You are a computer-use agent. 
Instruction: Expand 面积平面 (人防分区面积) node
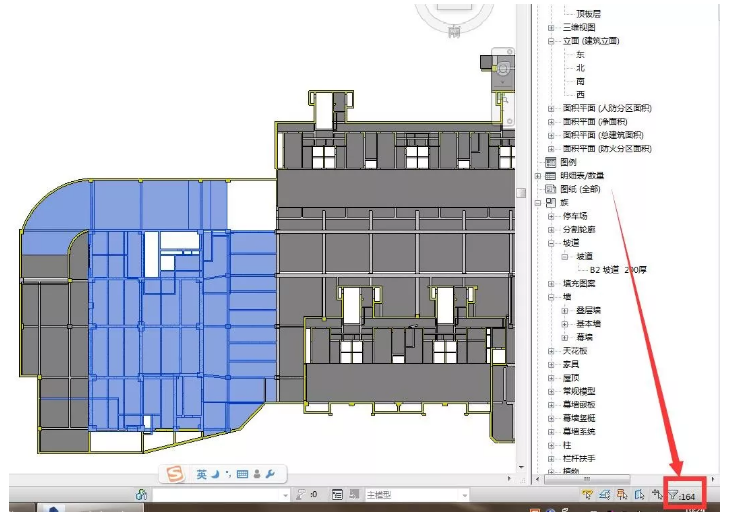click(x=551, y=109)
